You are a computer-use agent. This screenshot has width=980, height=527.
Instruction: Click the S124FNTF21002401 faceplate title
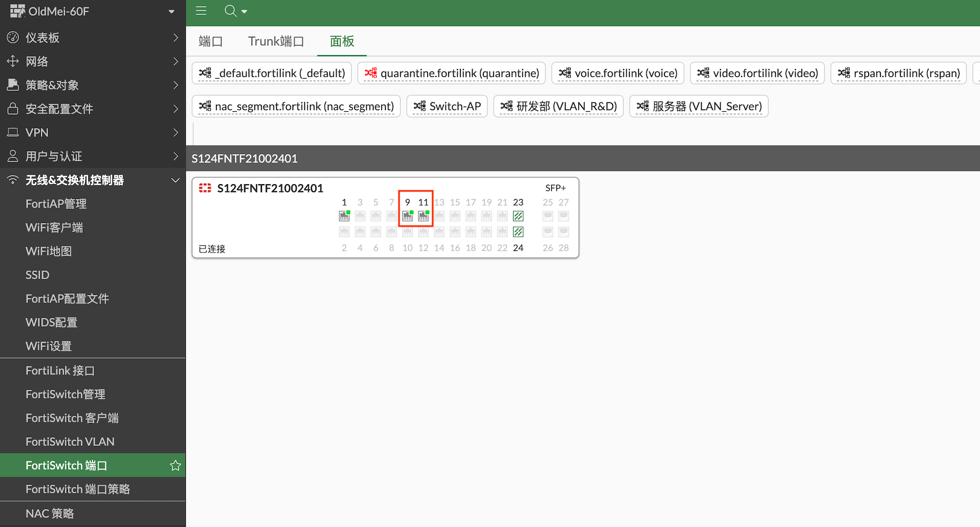[x=271, y=188]
